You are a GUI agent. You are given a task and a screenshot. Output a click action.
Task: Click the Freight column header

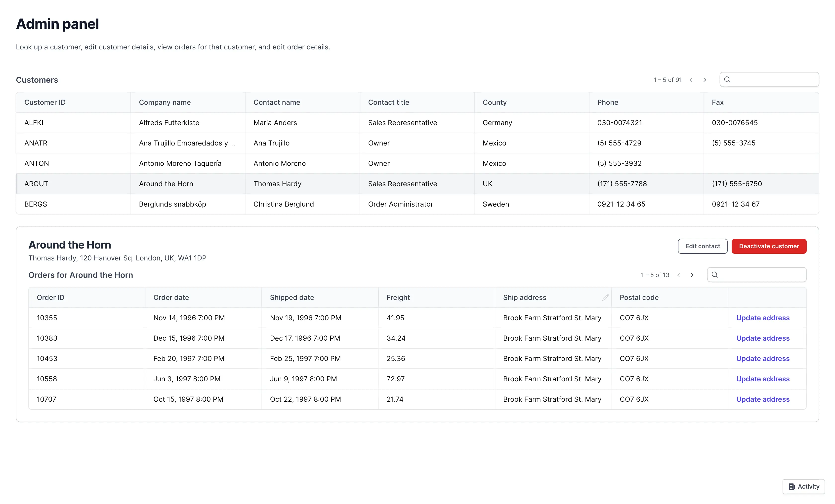pos(436,297)
